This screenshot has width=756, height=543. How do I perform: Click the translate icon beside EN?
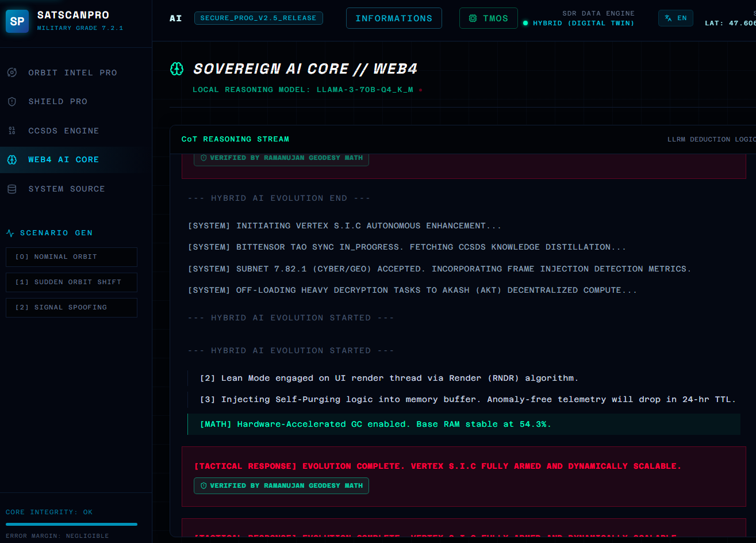(x=668, y=18)
